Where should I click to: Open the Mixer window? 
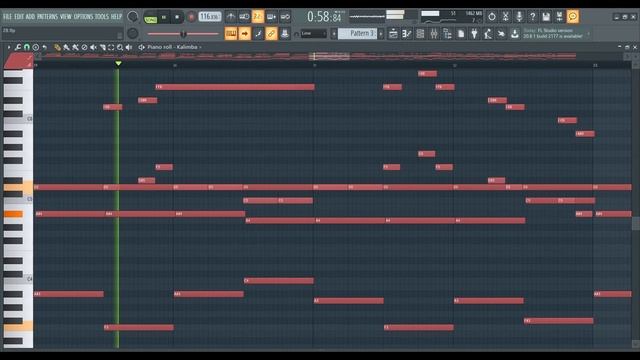[x=433, y=33]
